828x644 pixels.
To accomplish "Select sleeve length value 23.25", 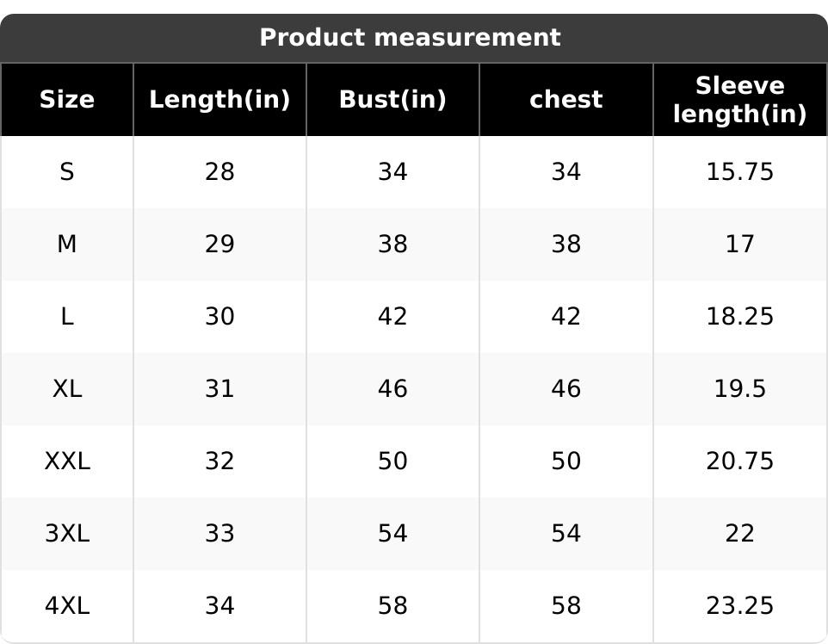I will [739, 606].
